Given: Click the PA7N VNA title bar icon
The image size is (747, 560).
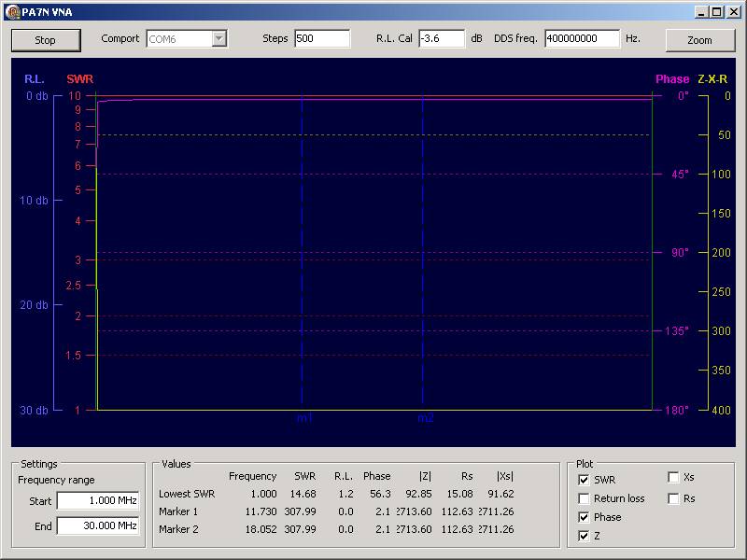Looking at the screenshot, I should pyautogui.click(x=12, y=11).
